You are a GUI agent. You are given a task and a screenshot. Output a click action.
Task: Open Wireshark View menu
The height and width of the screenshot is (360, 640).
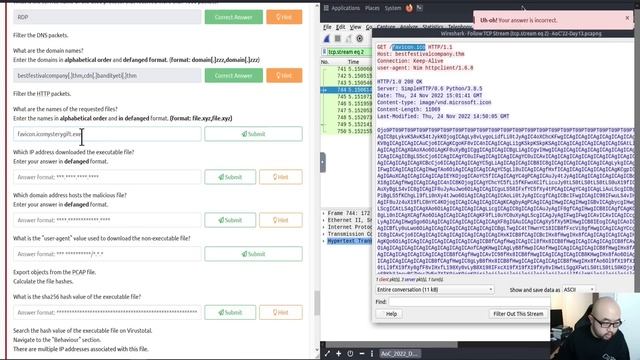pos(355,27)
